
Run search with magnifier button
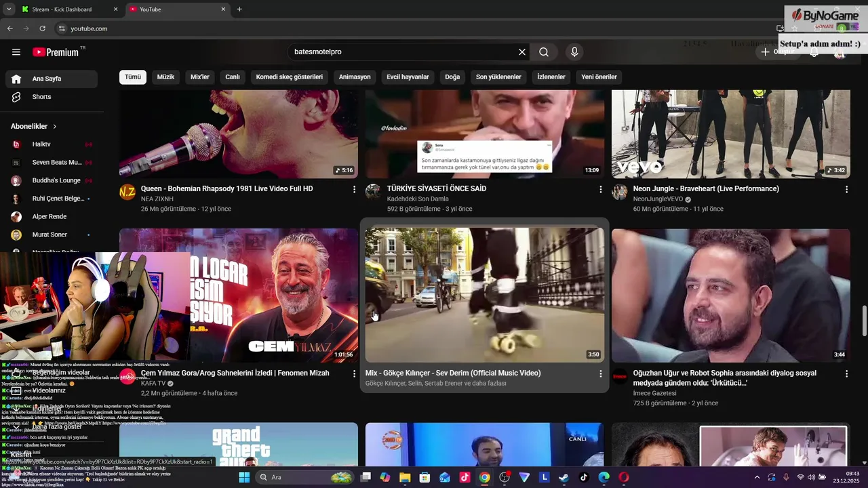point(544,52)
